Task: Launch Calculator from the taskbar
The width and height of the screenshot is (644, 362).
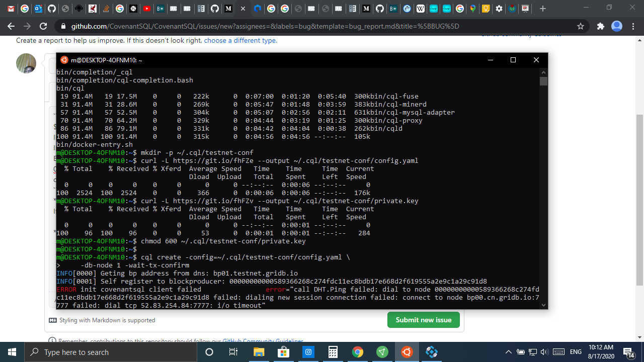Action: [333, 352]
